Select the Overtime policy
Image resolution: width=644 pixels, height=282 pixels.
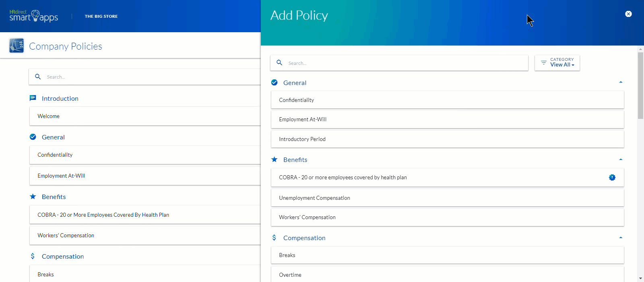(x=448, y=274)
